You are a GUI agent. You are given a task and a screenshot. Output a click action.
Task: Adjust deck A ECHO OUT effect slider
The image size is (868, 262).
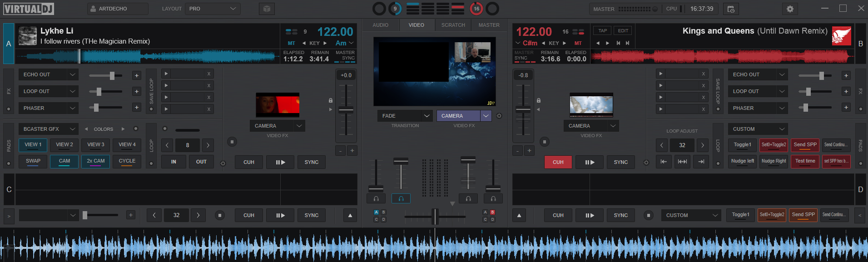(x=112, y=75)
